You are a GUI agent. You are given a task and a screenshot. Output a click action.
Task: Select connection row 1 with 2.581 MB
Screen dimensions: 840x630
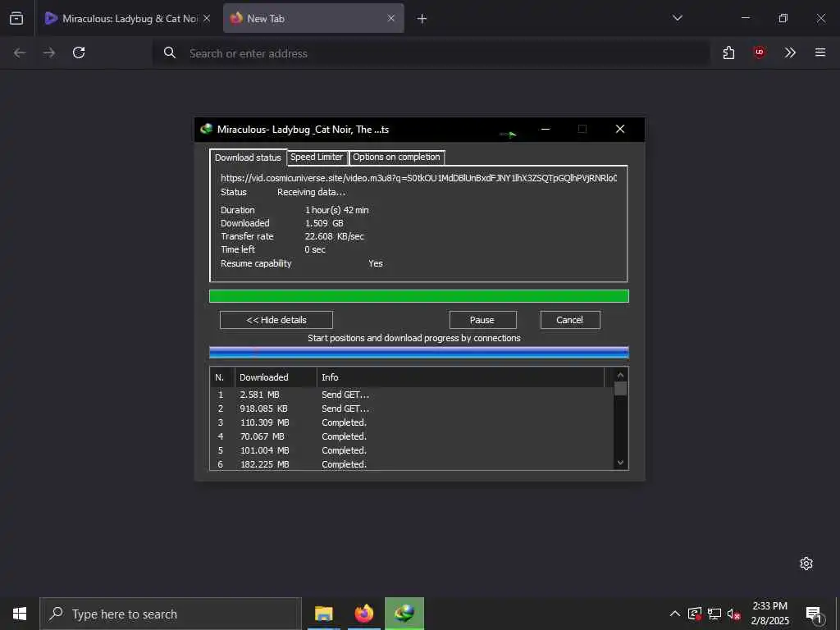pyautogui.click(x=412, y=395)
